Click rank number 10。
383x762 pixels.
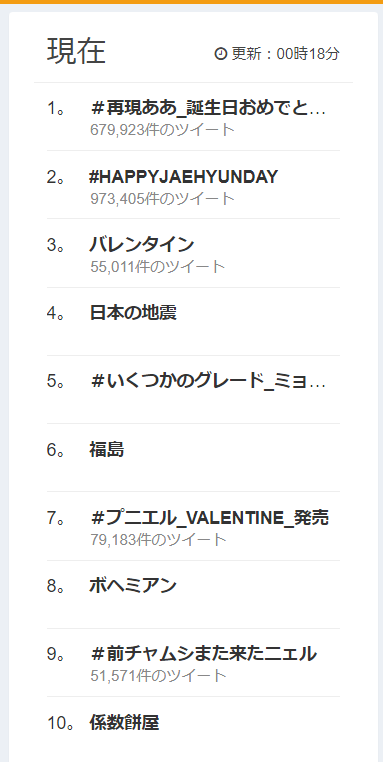click(x=61, y=723)
